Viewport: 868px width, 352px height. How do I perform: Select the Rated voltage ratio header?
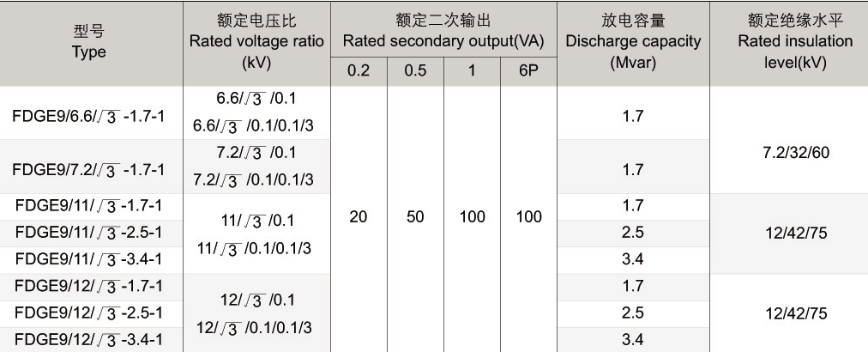(256, 42)
